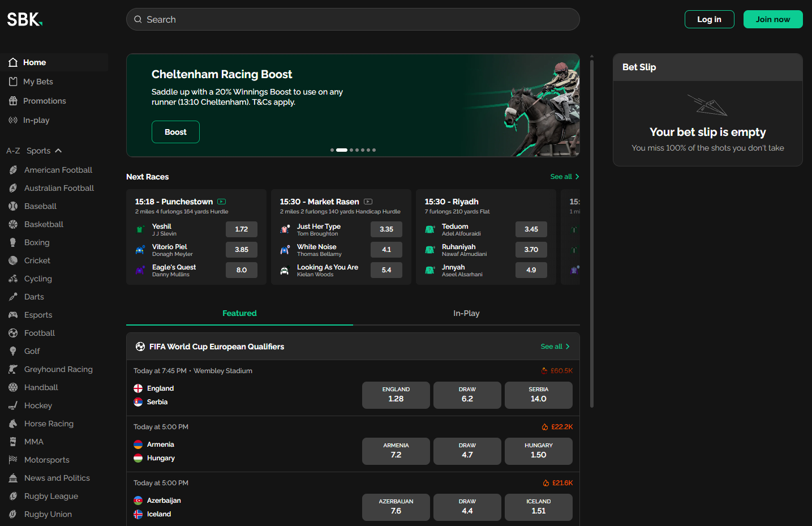The width and height of the screenshot is (812, 526).
Task: Click the Golf icon in sidebar
Action: click(x=13, y=351)
